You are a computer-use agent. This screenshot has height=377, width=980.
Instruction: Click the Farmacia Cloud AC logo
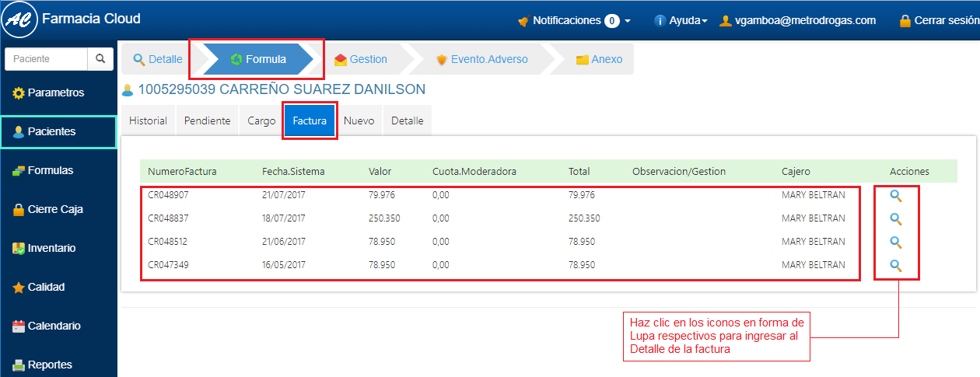tap(19, 20)
